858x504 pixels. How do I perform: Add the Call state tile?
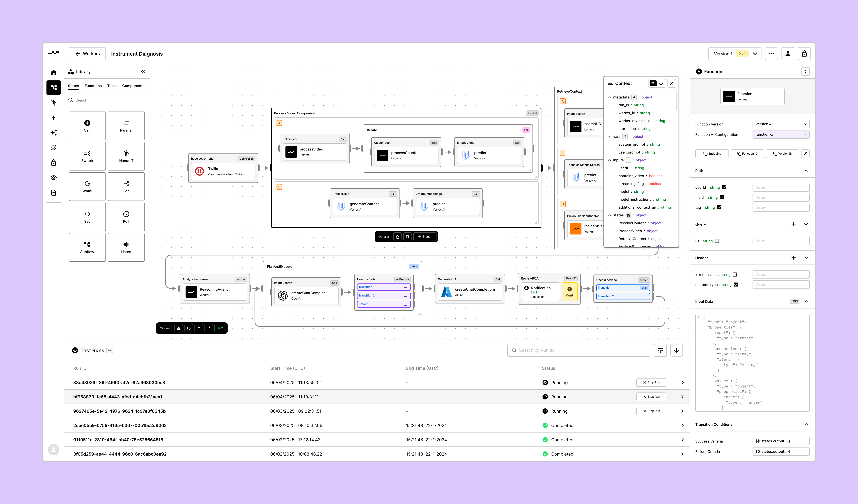point(87,126)
